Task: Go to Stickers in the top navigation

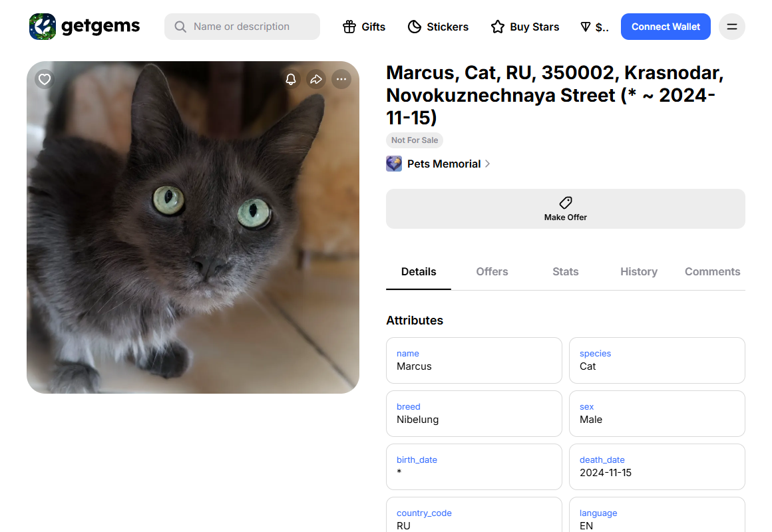Action: [438, 27]
